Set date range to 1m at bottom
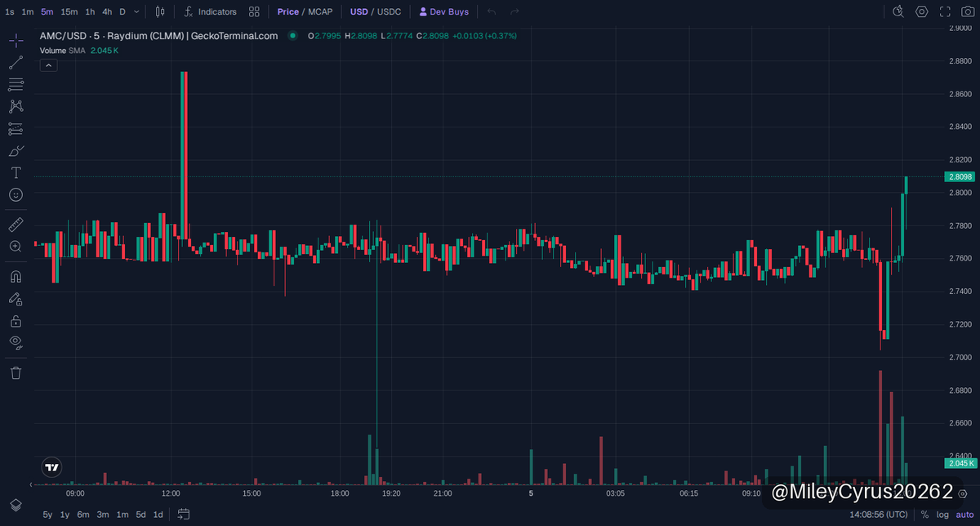The image size is (980, 526). pos(122,515)
